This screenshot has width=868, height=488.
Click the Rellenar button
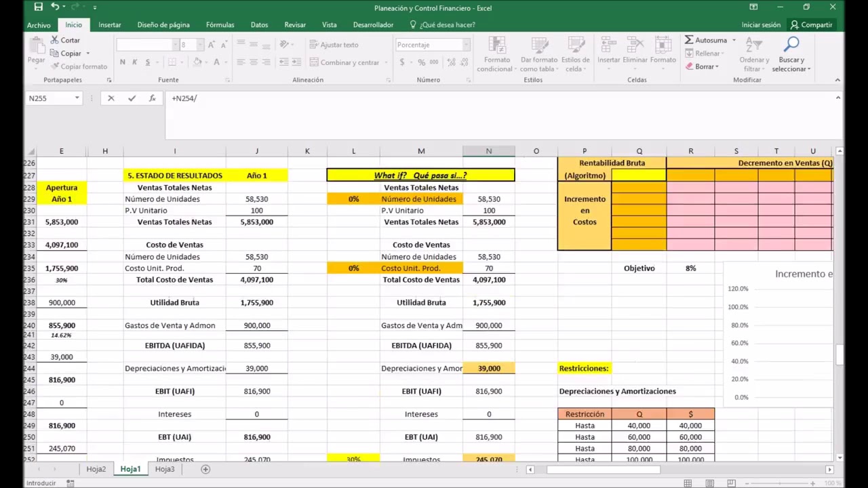click(703, 54)
